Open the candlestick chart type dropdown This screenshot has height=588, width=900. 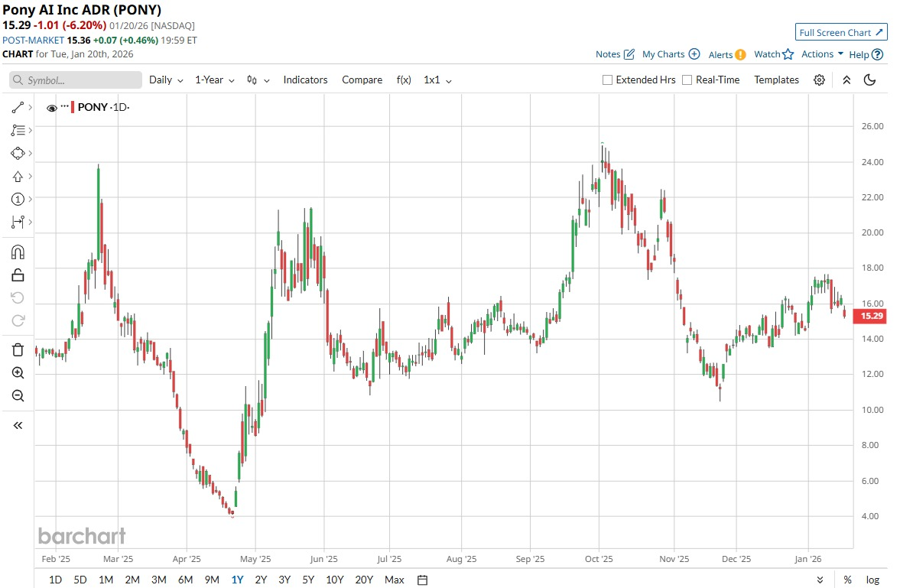[258, 80]
